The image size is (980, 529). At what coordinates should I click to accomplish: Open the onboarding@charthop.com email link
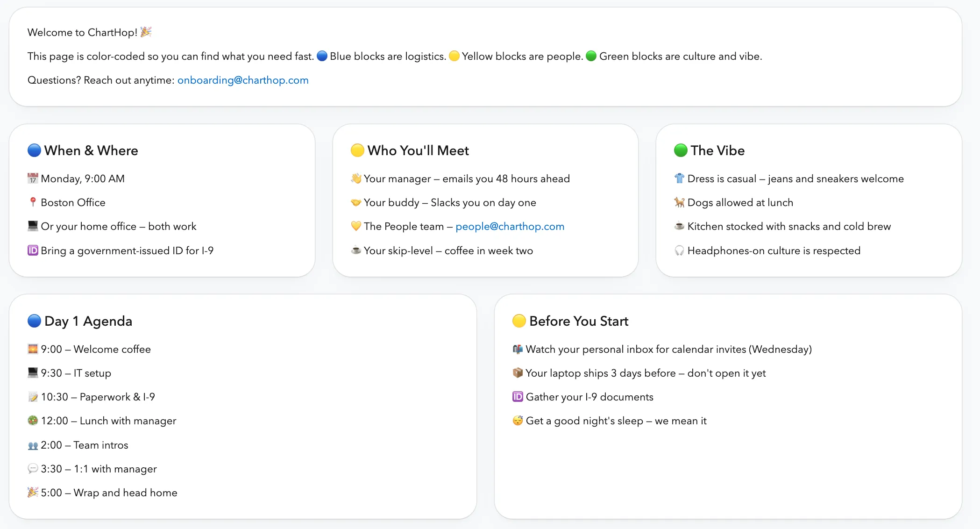(x=243, y=80)
